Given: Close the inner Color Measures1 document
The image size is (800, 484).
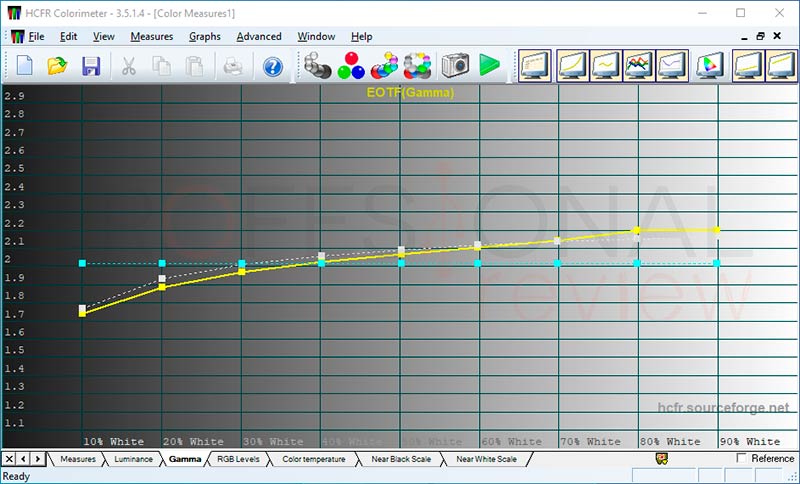Looking at the screenshot, I should pos(777,36).
